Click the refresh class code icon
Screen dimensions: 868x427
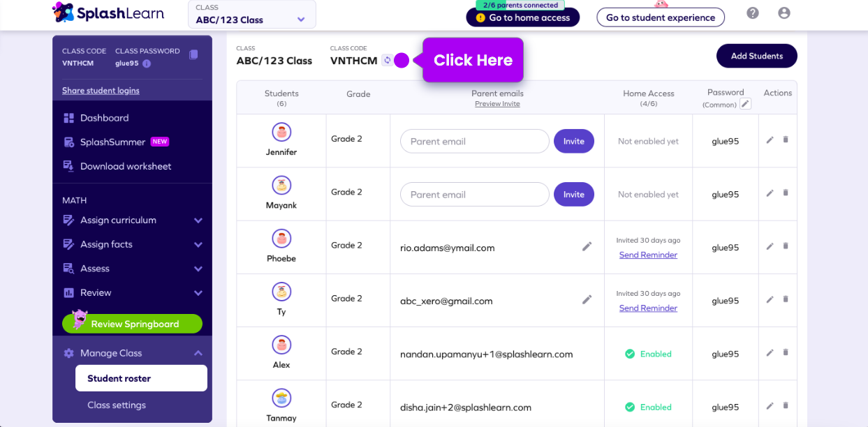(387, 61)
